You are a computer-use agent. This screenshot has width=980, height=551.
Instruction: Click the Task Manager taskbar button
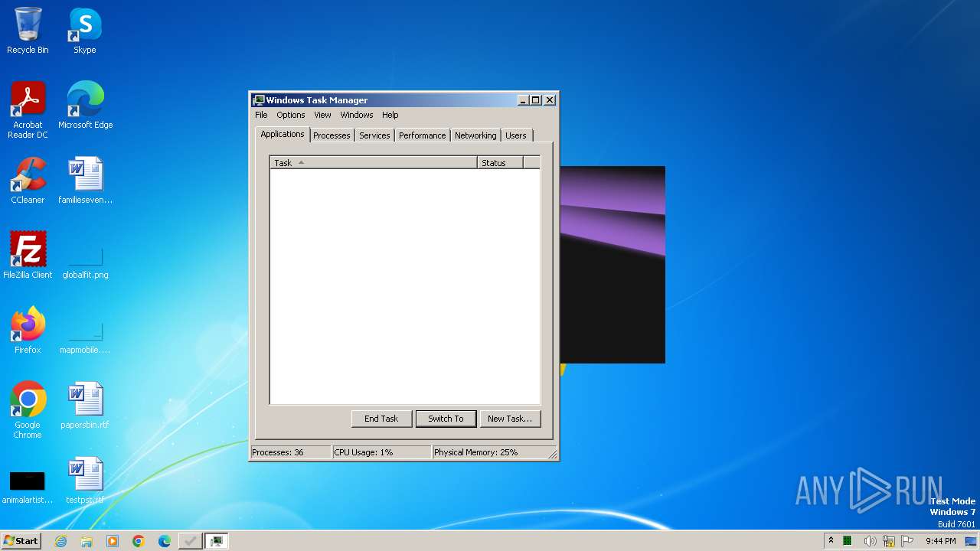click(217, 541)
